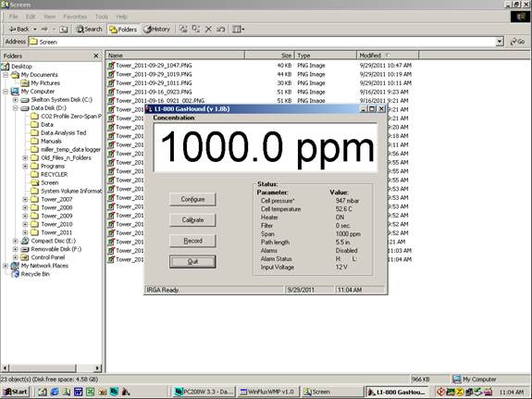Select My Network Places tree item

[44, 266]
